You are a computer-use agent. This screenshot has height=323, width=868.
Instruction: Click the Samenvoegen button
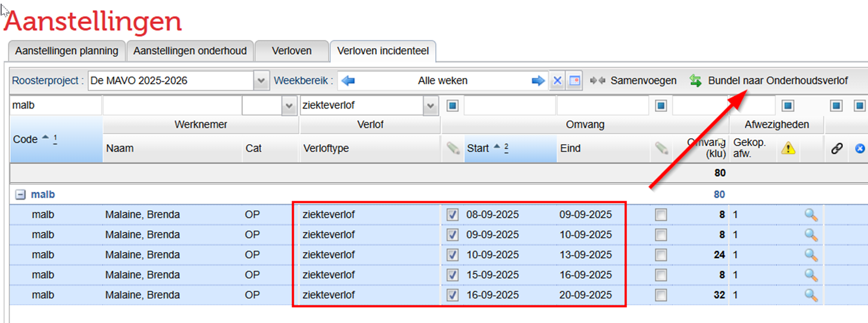pos(633,80)
